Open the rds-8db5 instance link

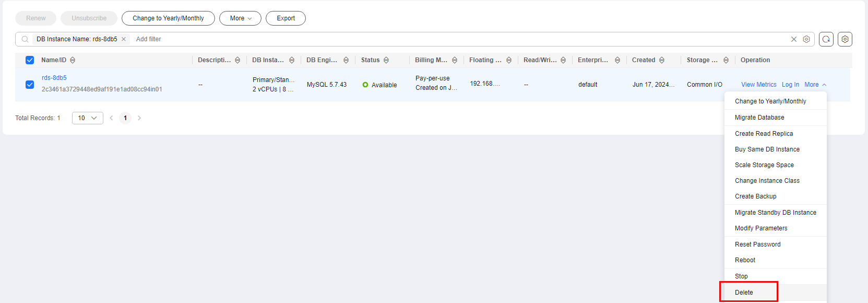(54, 78)
